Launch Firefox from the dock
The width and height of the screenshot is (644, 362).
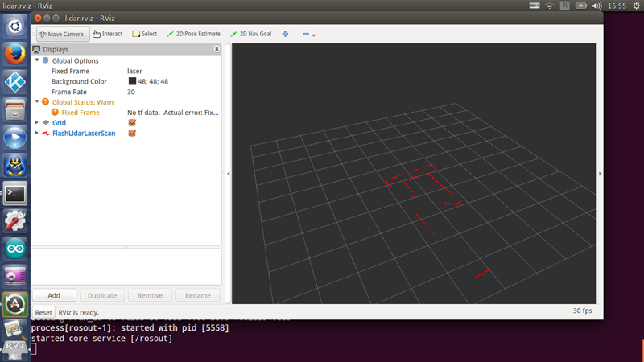[14, 54]
